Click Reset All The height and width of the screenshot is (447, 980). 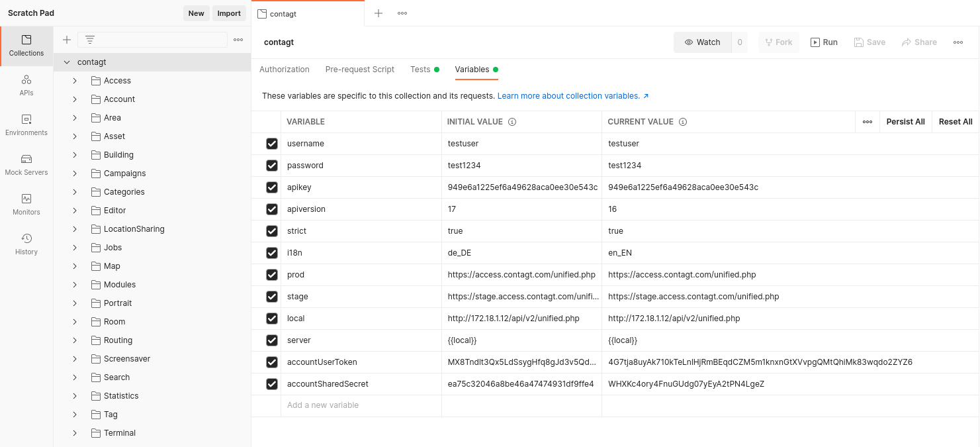(956, 122)
